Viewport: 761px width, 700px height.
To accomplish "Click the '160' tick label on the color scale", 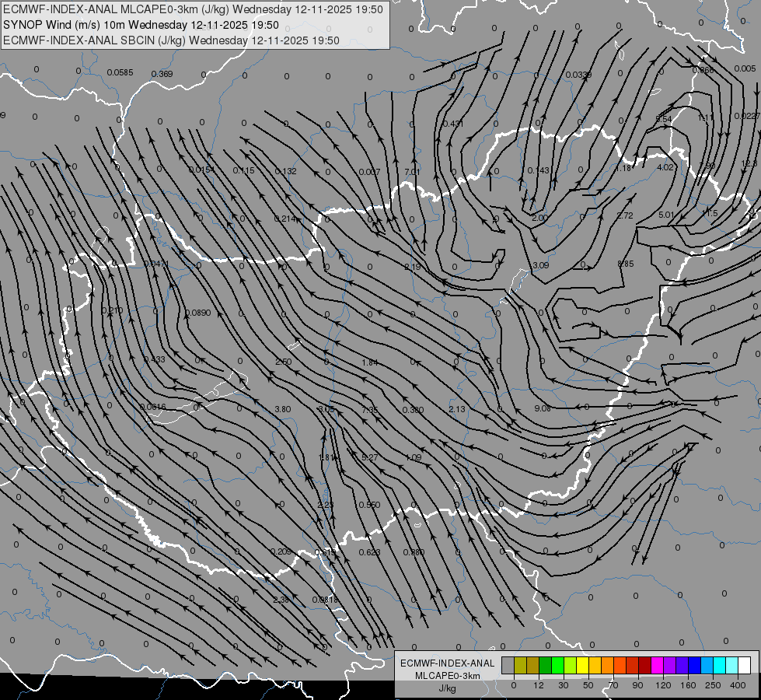I will [688, 685].
